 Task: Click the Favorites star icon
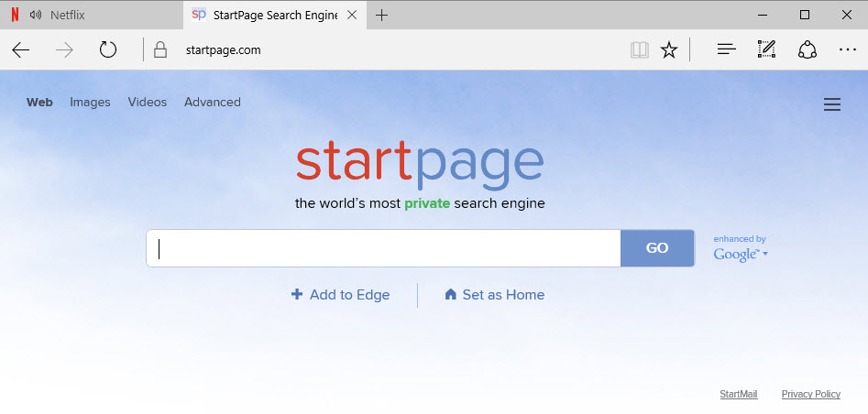[669, 50]
